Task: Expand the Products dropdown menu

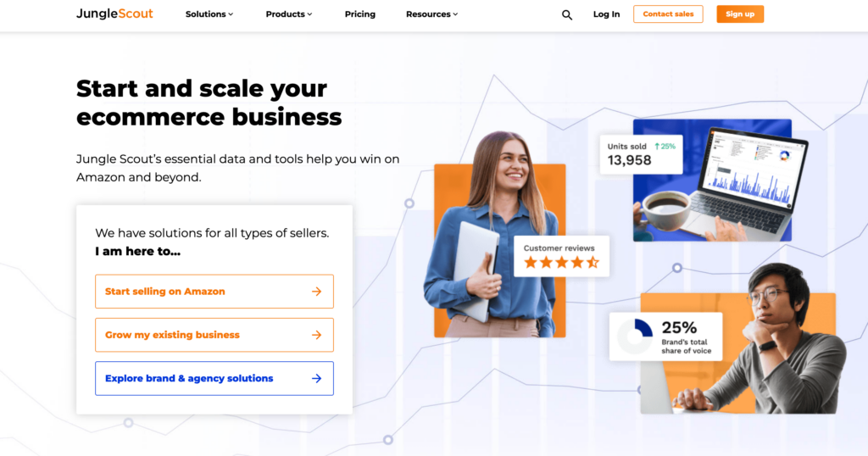Action: [289, 14]
